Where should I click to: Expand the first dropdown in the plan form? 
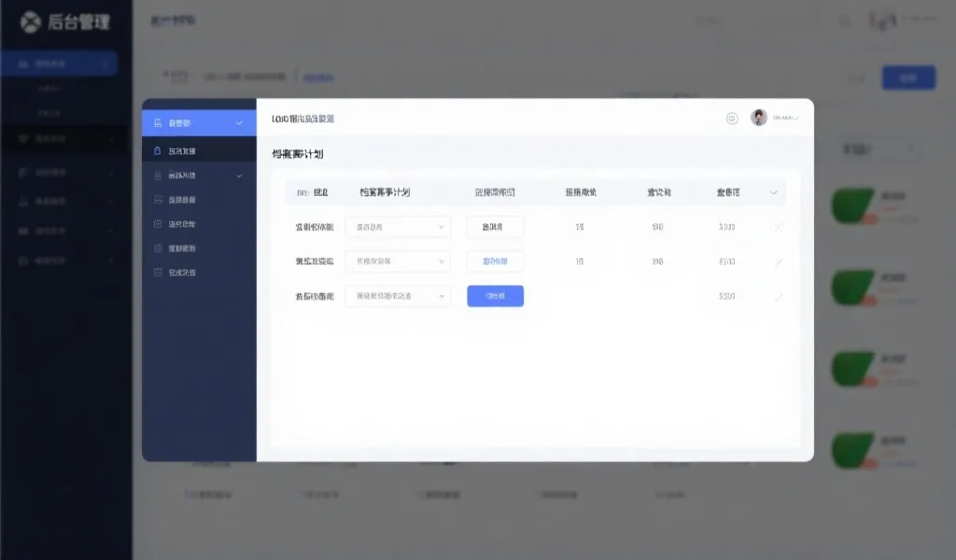coord(397,226)
